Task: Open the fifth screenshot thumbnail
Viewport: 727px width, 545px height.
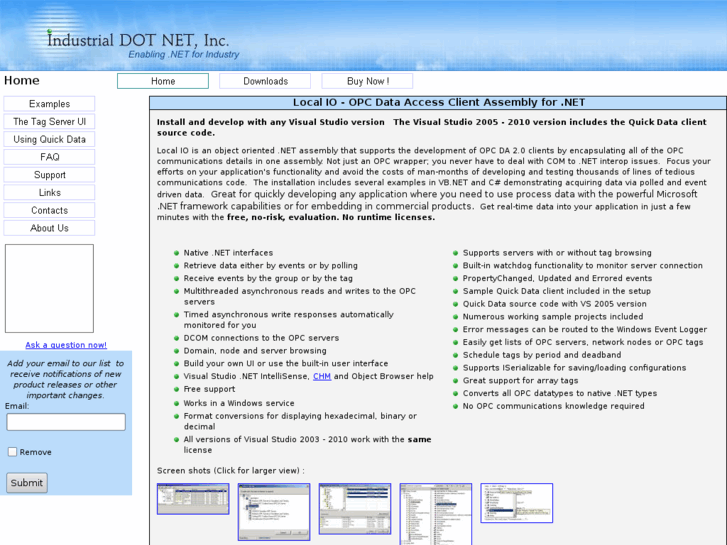Action: pyautogui.click(x=517, y=503)
